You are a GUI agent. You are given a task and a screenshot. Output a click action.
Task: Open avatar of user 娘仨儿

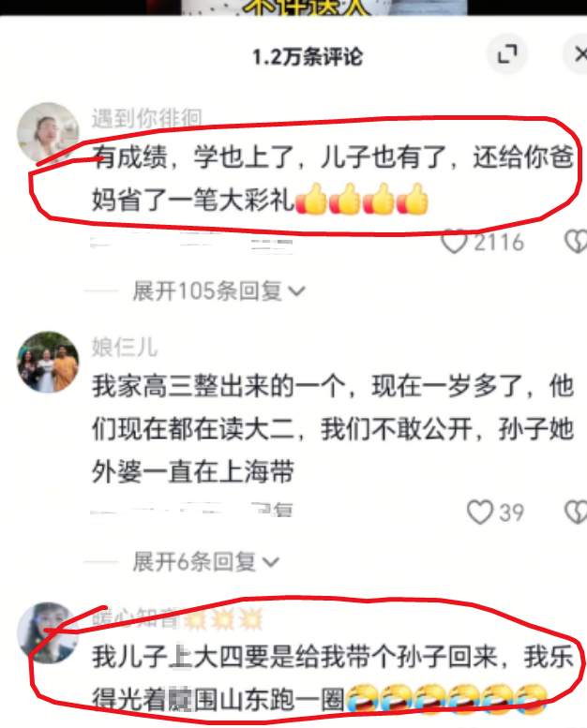[x=48, y=362]
